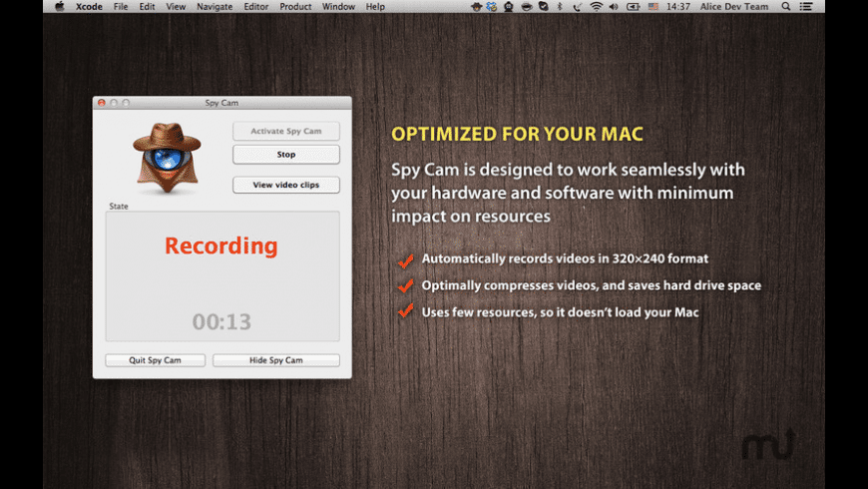The height and width of the screenshot is (489, 868).
Task: Open the Apple menu
Action: [x=60, y=7]
